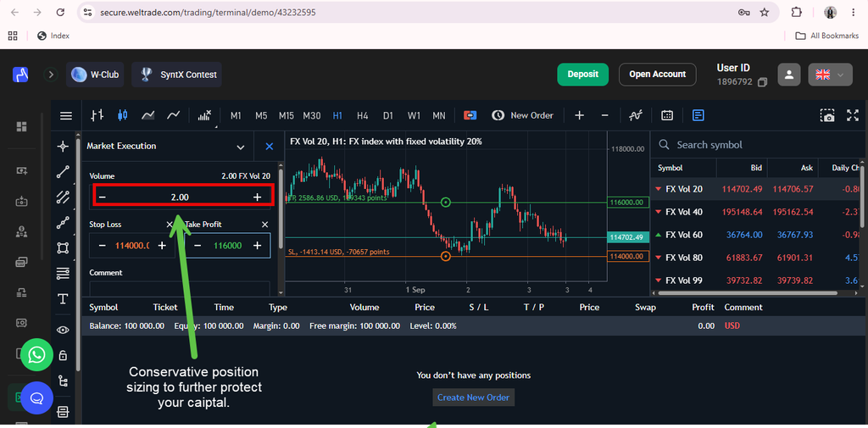Image resolution: width=868 pixels, height=428 pixels.
Task: Toggle the trade panel list icon
Action: (x=698, y=115)
